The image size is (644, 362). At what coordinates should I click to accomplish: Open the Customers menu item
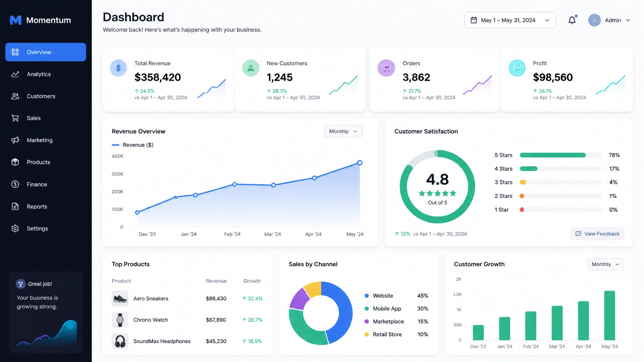(46, 96)
